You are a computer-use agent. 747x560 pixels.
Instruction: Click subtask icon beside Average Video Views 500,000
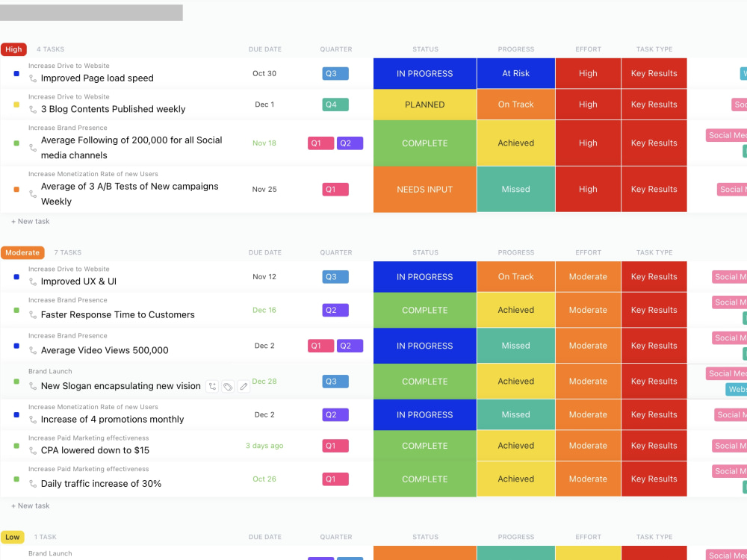tap(32, 351)
